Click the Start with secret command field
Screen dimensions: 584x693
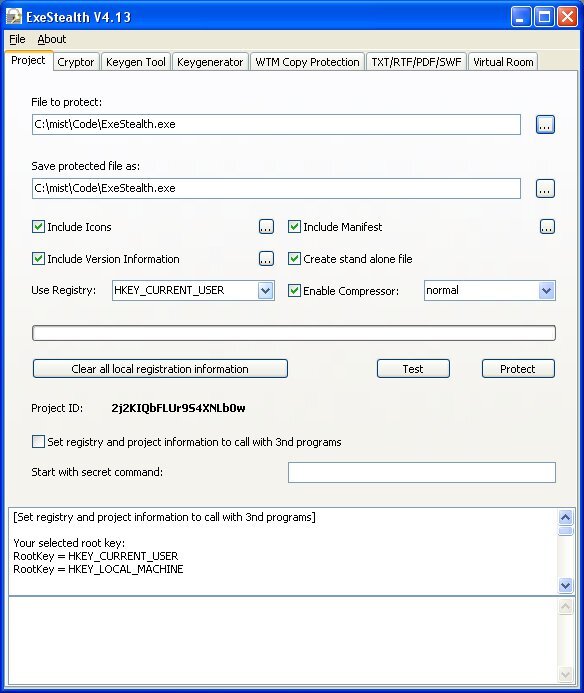(x=422, y=472)
